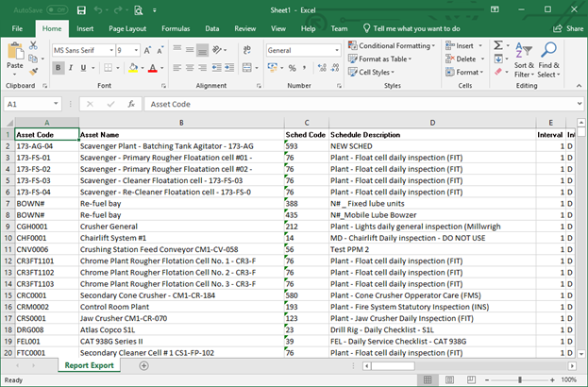Open the font name dropdown
588x387 pixels.
coord(111,50)
